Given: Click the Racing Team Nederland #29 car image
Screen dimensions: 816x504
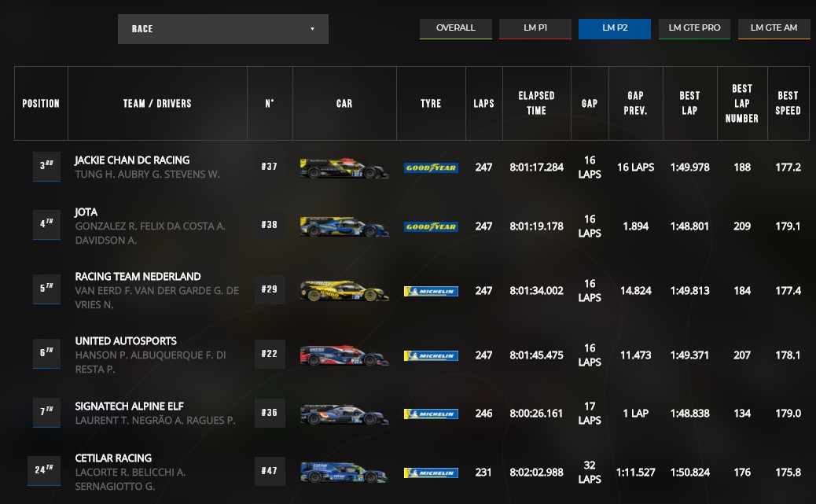Looking at the screenshot, I should (x=344, y=291).
